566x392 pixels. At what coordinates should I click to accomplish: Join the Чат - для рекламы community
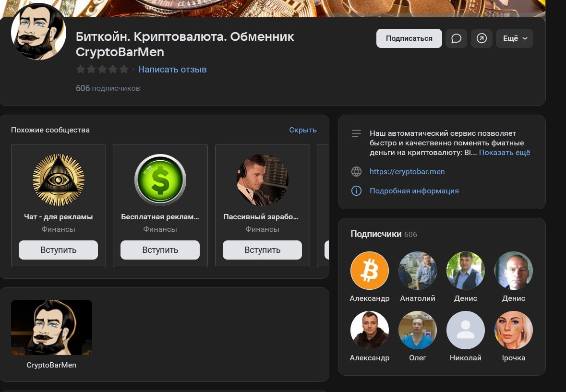59,250
